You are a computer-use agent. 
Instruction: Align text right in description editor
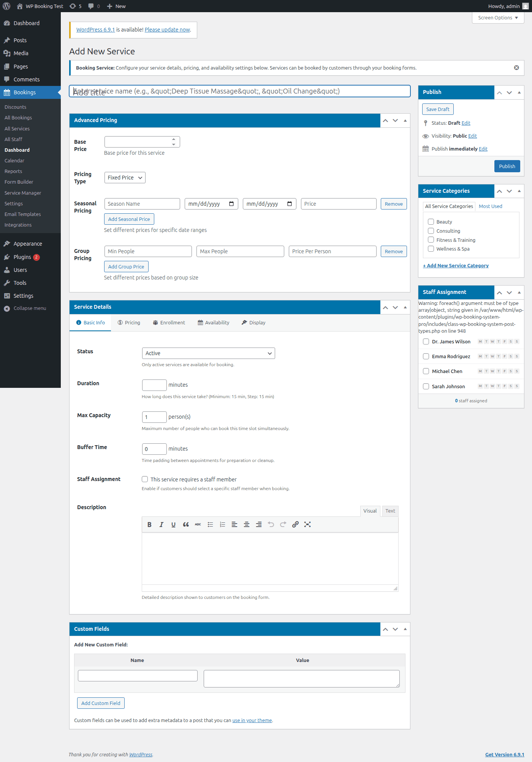pyautogui.click(x=259, y=524)
